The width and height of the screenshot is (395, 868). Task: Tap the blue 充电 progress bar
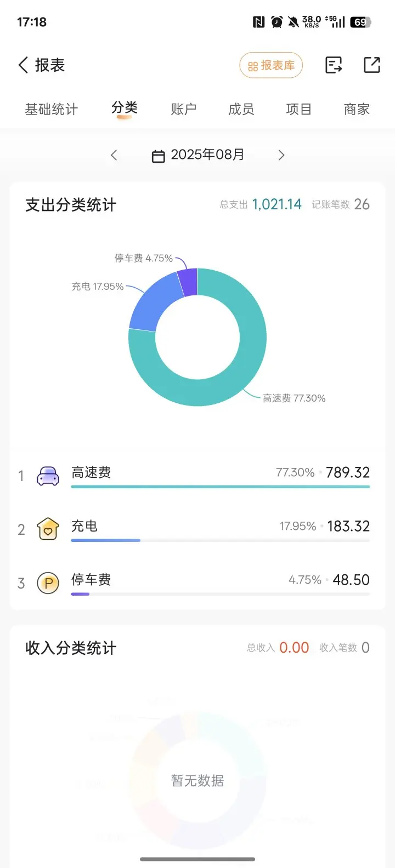tap(105, 540)
